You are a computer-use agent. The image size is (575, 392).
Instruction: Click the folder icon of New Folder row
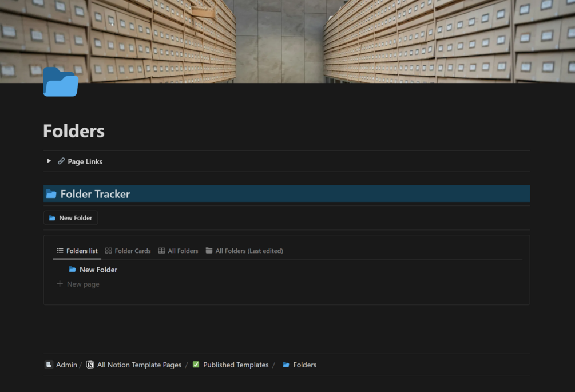click(72, 269)
